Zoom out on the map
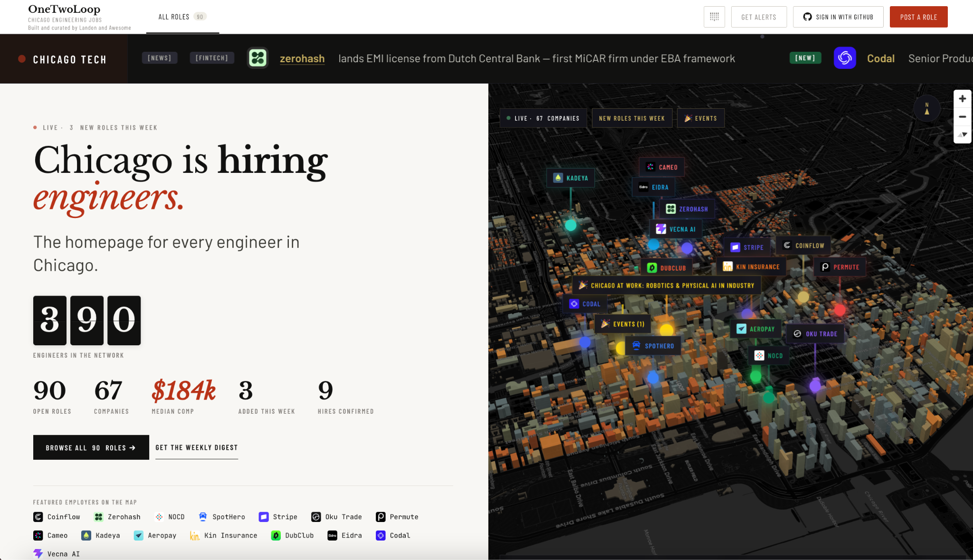The height and width of the screenshot is (560, 973). coord(963,117)
